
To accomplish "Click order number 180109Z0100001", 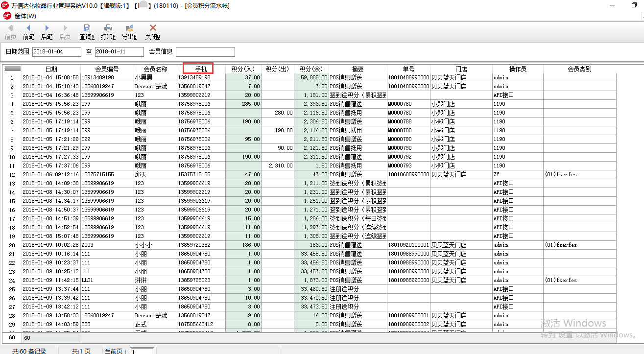I will pos(408,245).
